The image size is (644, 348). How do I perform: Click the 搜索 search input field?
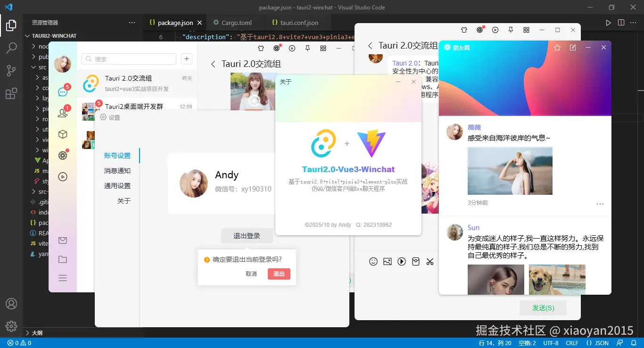[128, 58]
